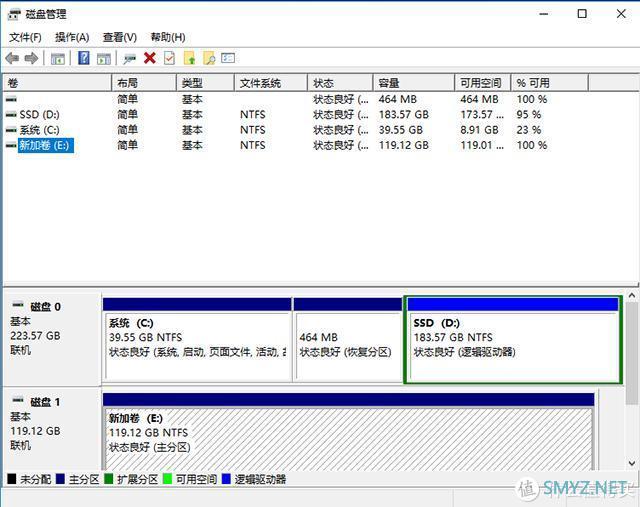Click the disk pane scroll down arrow
Viewport: 640px width, 507px height.
[632, 463]
